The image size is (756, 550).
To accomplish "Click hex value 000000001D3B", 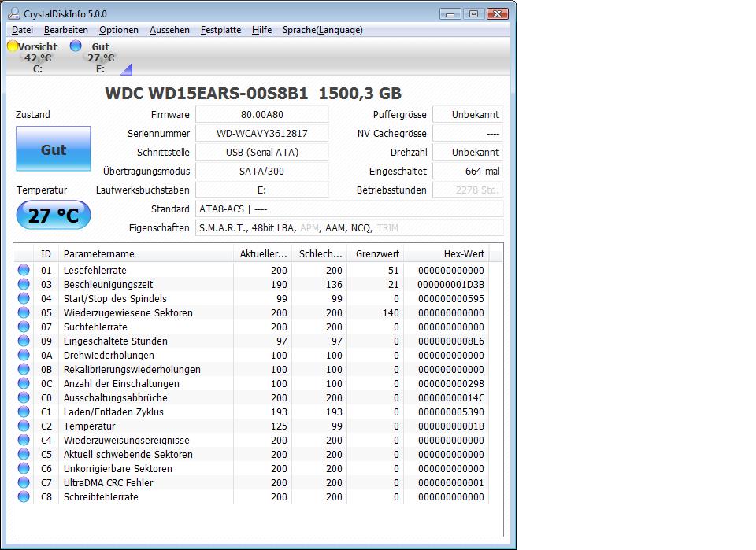I will pos(450,284).
